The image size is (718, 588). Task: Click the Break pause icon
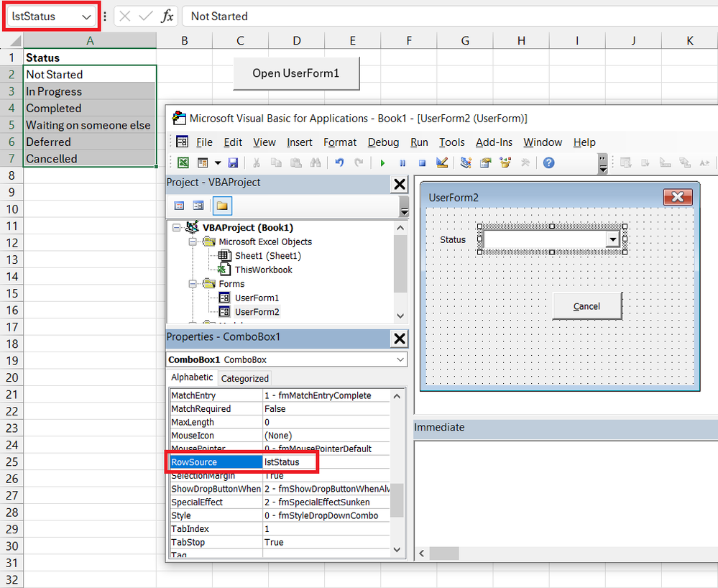pos(402,163)
